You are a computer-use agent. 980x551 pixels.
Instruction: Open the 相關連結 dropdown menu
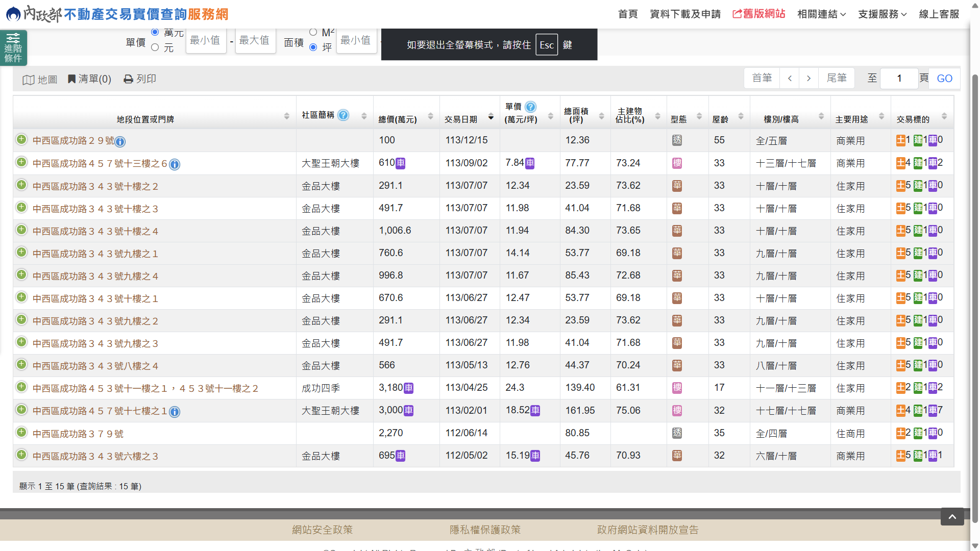point(821,14)
